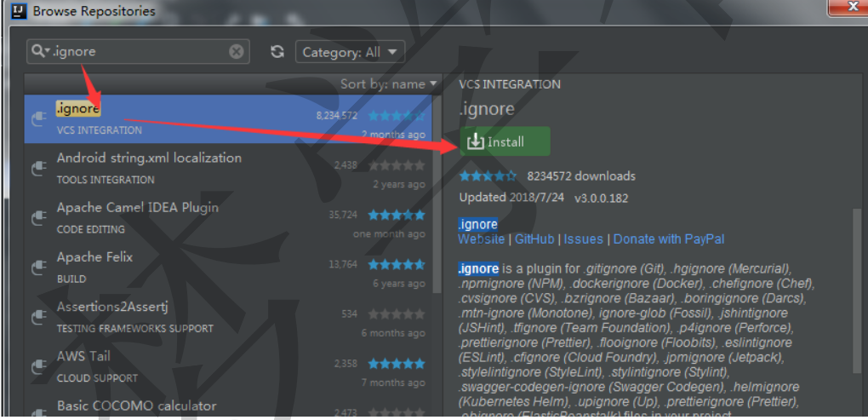Click the highlighted .ignore title in description body
The image size is (868, 420).
click(x=477, y=224)
